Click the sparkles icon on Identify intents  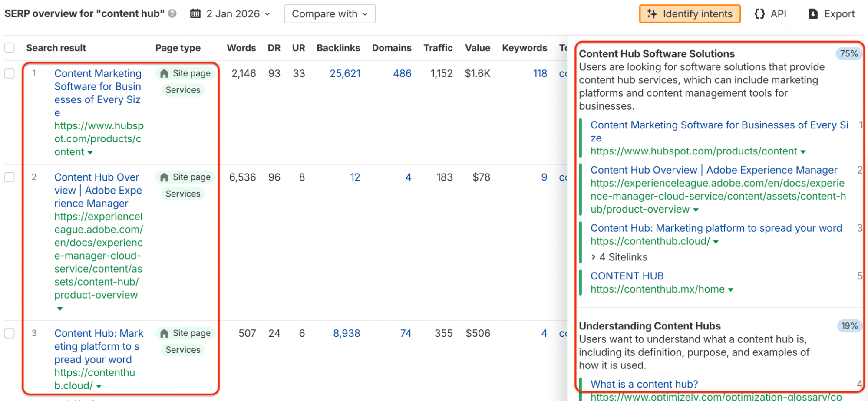(x=652, y=13)
